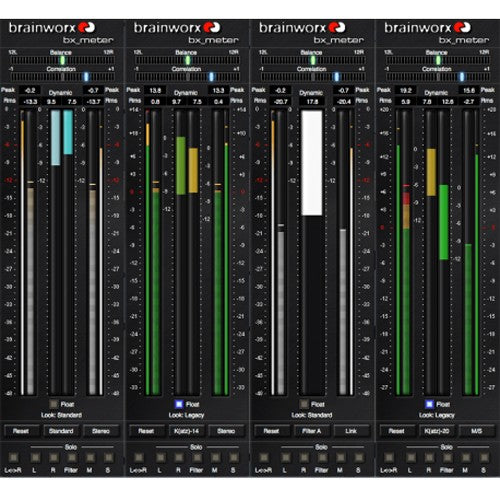Click the Correlation meter in the K(atz)-14 instance
Viewport: 500px width, 500px height.
(x=187, y=77)
